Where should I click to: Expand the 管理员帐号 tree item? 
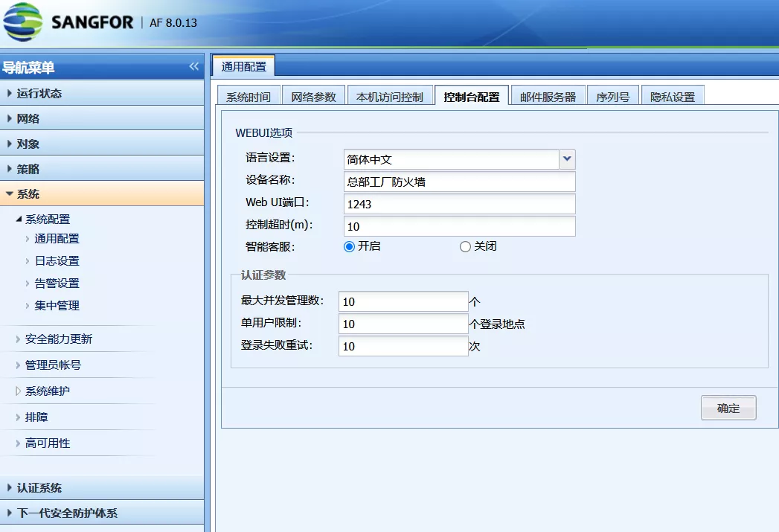pos(53,365)
